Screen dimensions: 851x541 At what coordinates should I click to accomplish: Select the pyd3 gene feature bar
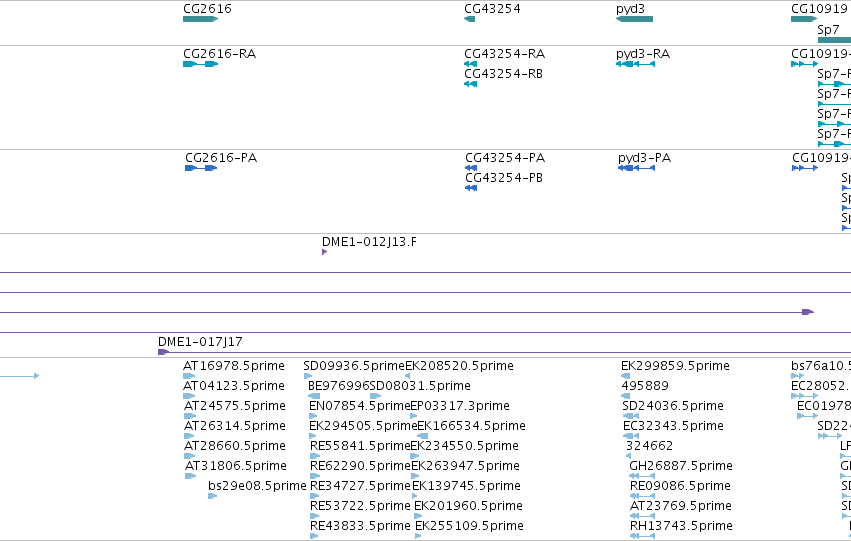[634, 19]
